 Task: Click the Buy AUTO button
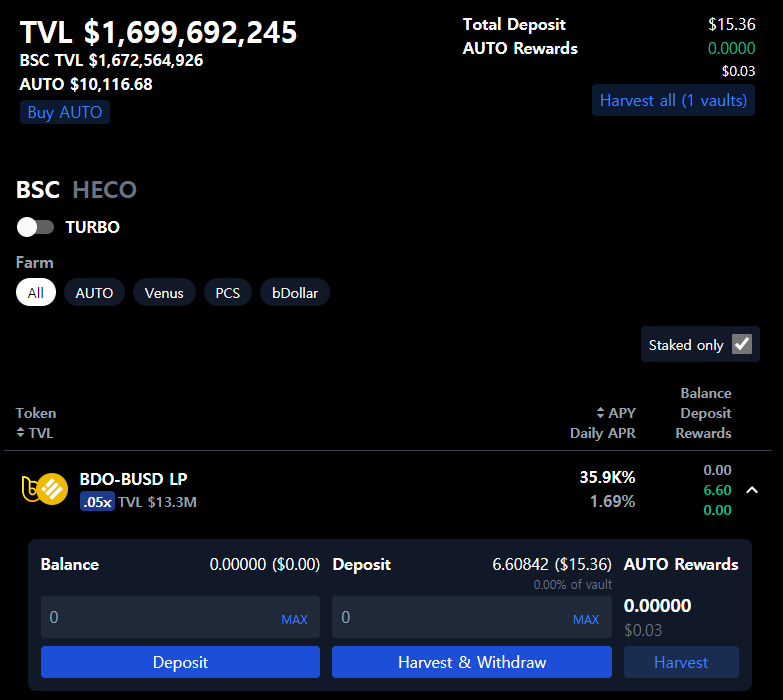pos(65,112)
